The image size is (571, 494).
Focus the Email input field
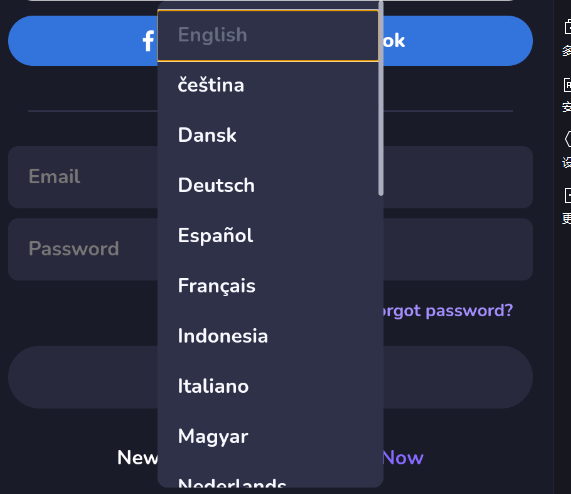83,177
